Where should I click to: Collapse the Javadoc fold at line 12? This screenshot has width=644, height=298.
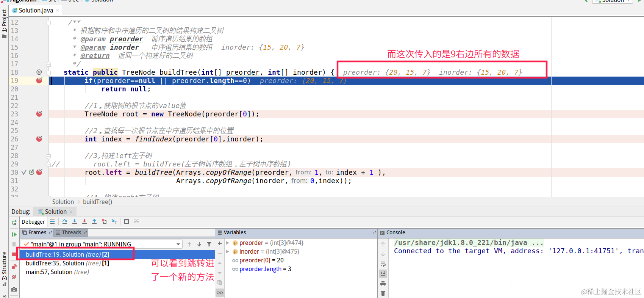[48, 22]
